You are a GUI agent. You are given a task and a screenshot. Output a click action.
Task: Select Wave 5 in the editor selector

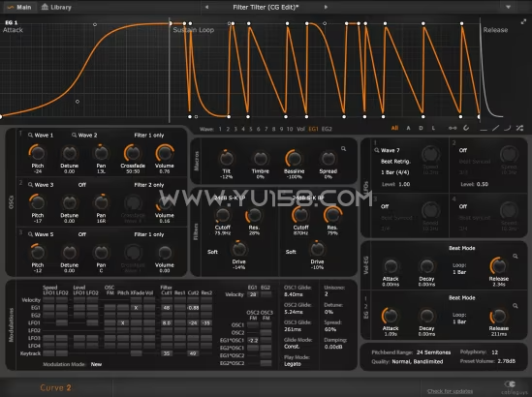pyautogui.click(x=251, y=129)
